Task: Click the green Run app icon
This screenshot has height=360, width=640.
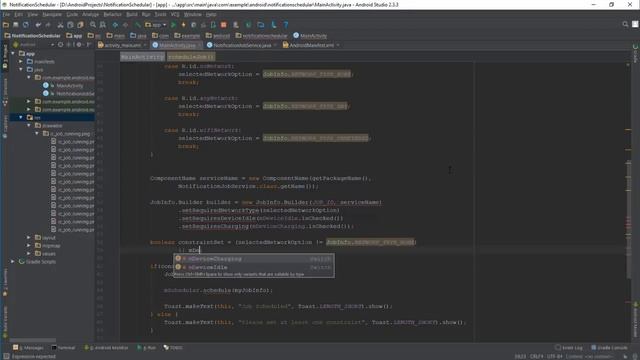Action: 173,25
